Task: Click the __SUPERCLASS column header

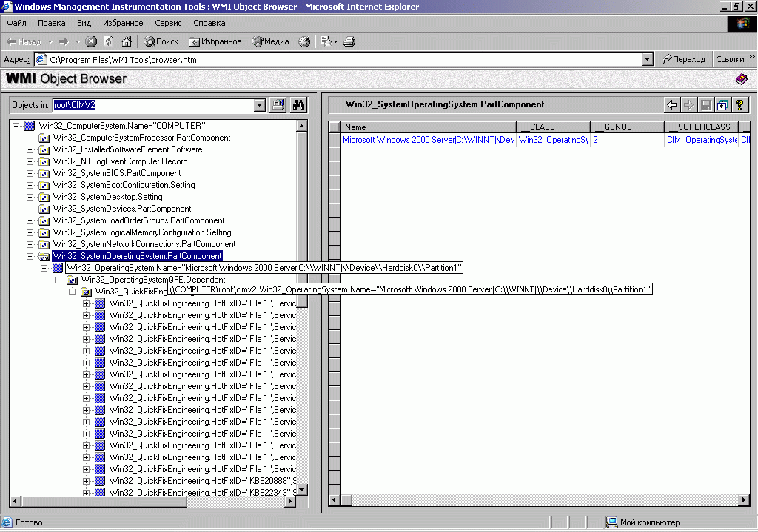Action: point(702,127)
